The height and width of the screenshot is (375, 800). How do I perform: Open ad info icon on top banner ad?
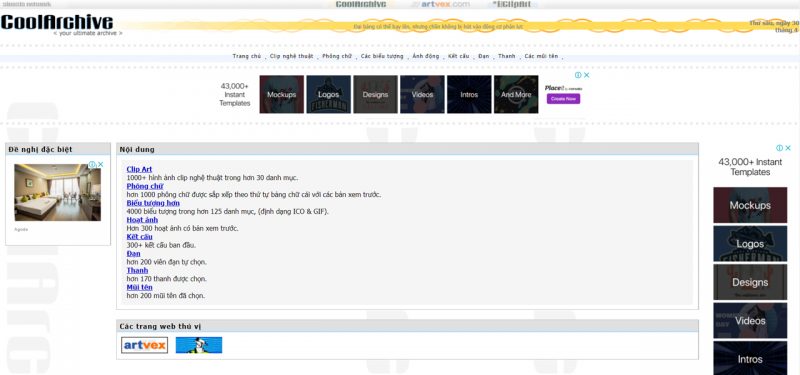578,75
